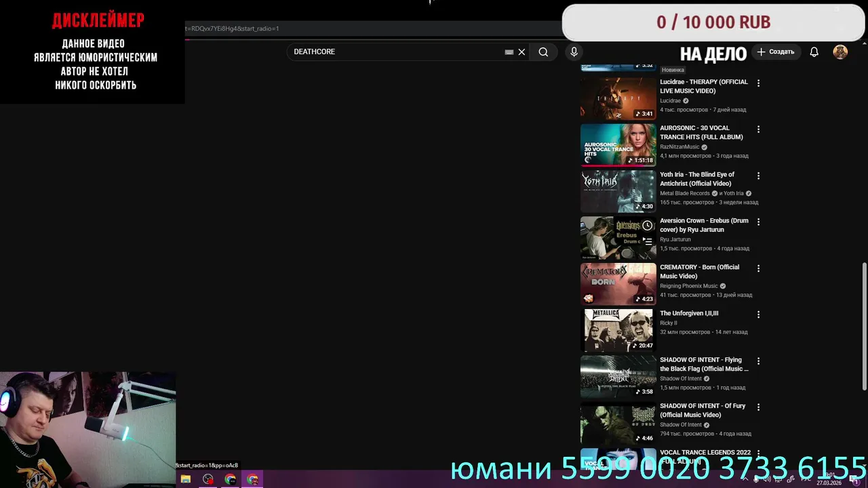The height and width of the screenshot is (488, 868).
Task: Open Flying the Black Flag thumbnail
Action: pyautogui.click(x=618, y=376)
